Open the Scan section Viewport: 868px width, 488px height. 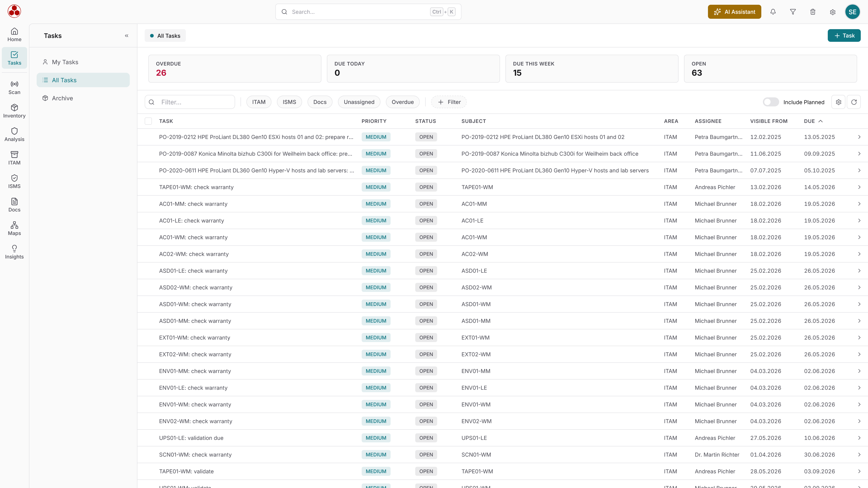pos(14,88)
